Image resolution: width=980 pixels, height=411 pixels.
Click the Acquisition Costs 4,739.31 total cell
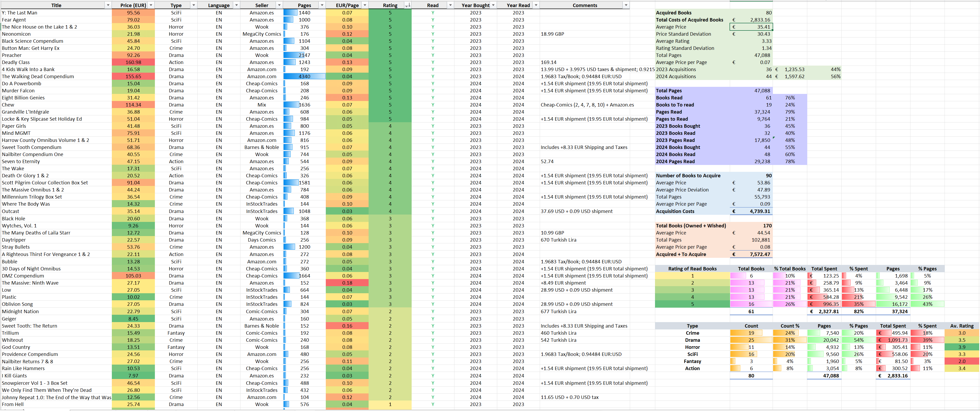click(751, 211)
